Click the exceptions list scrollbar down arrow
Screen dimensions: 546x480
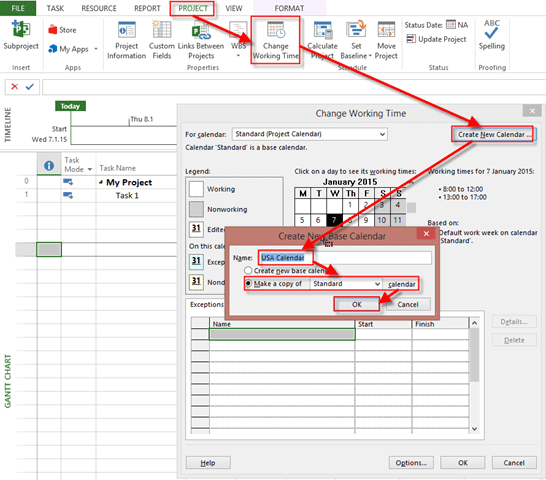click(x=474, y=429)
